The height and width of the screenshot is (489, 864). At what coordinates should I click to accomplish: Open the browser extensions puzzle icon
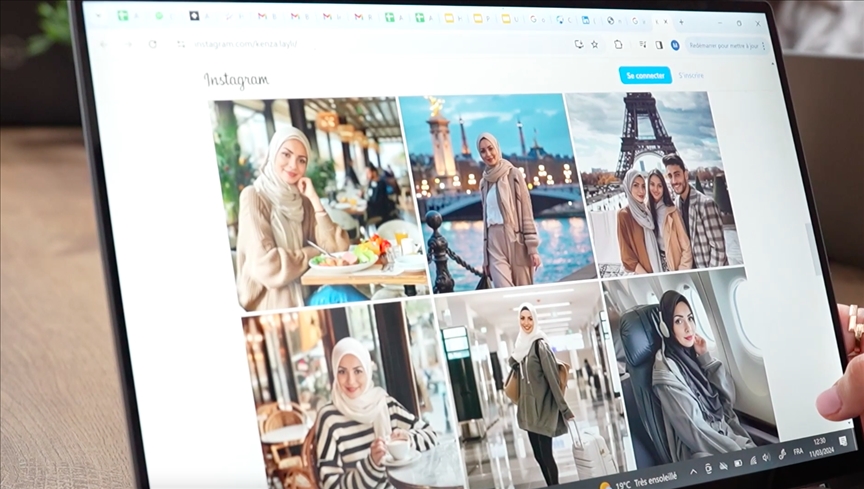point(618,44)
